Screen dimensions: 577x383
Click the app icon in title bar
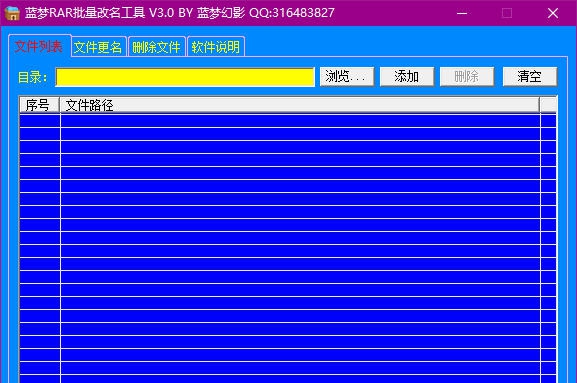pyautogui.click(x=12, y=13)
